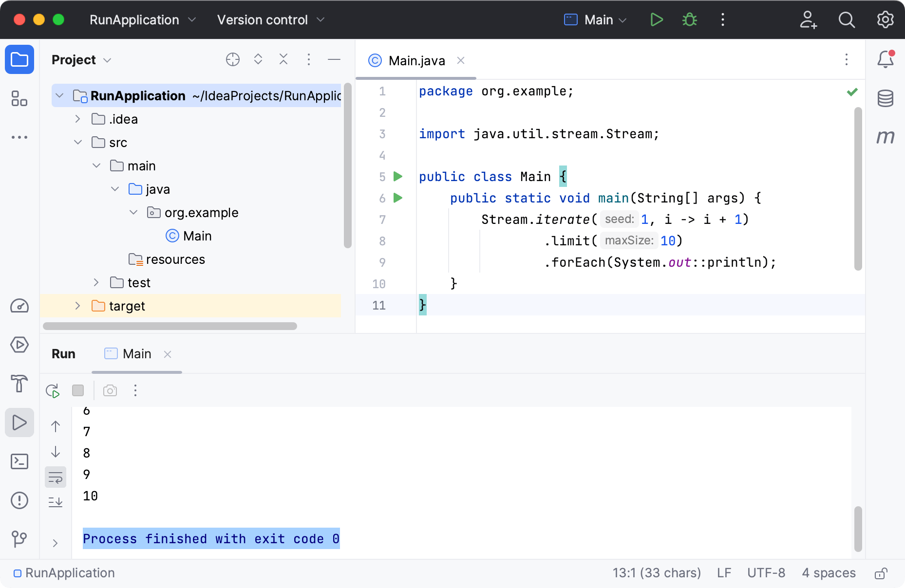Screen dimensions: 905x588
Task: Collapse the src folder
Action: tap(78, 142)
